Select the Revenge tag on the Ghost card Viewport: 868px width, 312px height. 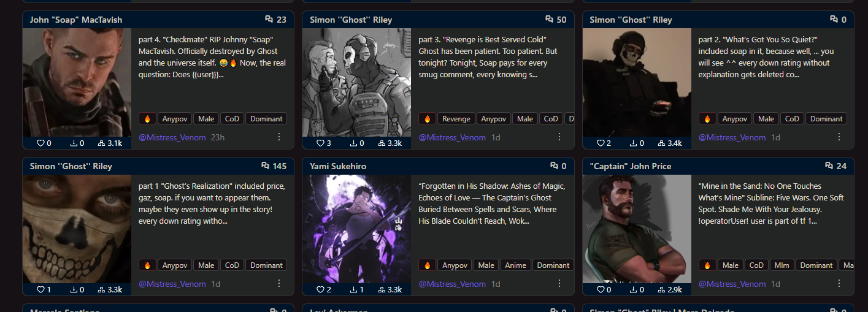tap(456, 119)
